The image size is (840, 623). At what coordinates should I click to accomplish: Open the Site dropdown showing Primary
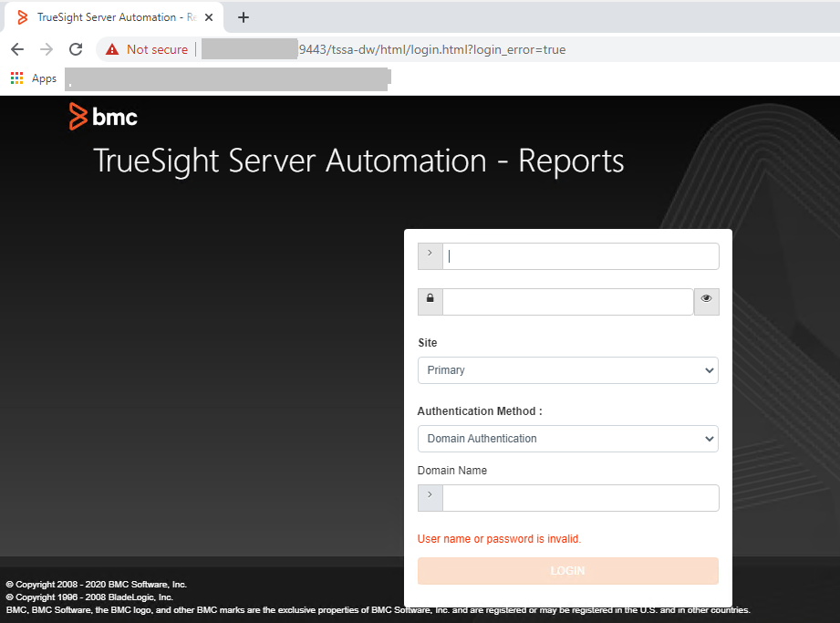point(567,370)
